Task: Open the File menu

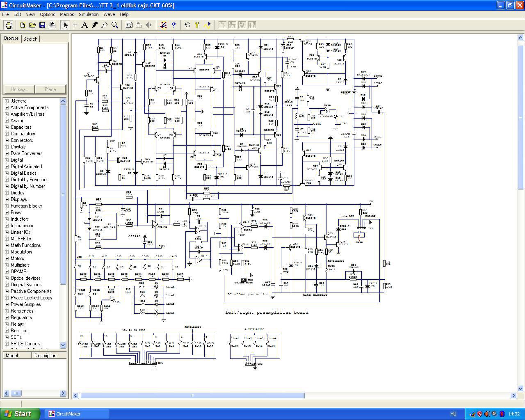Action: pos(5,14)
